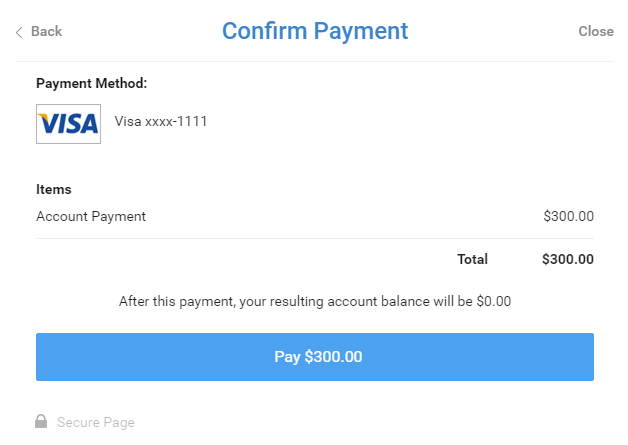This screenshot has height=445, width=628.
Task: Click the Total $300.00 amount
Action: pos(567,260)
